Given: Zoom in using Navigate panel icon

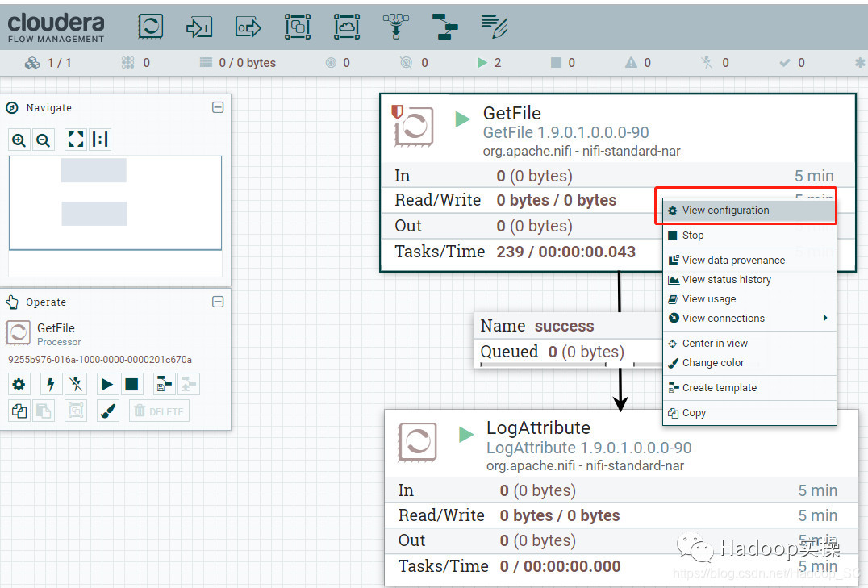Looking at the screenshot, I should coord(19,140).
